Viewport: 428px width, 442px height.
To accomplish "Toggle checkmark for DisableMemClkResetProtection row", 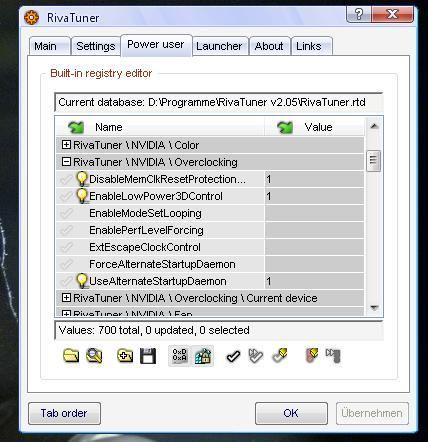I will coord(66,179).
